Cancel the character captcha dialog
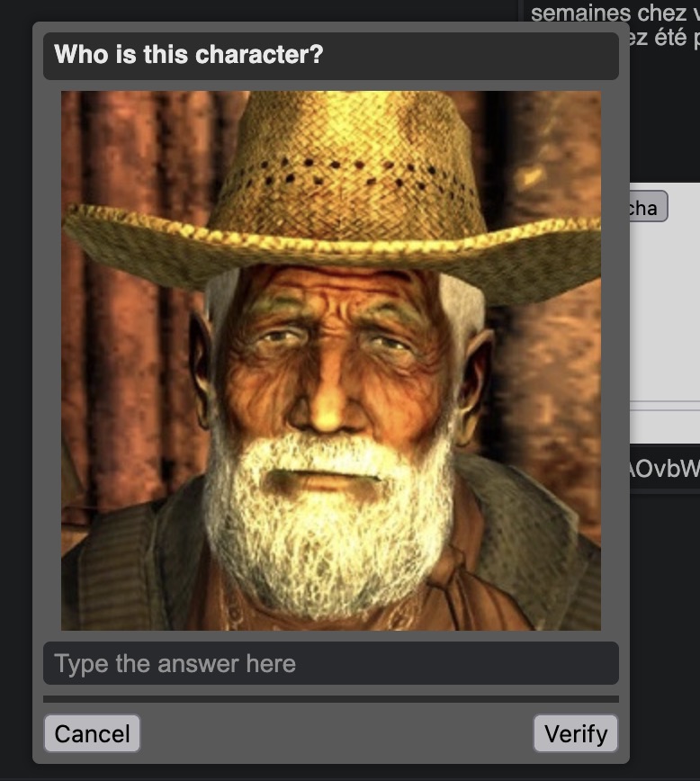 [x=92, y=733]
